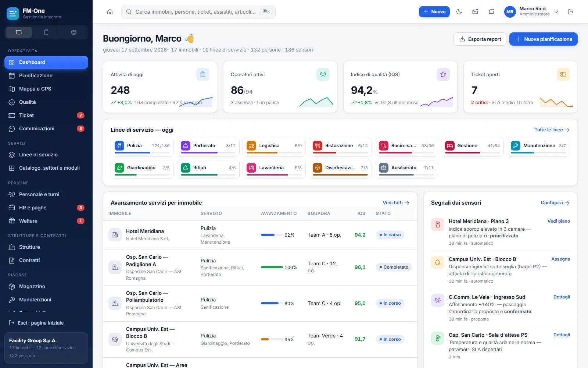Select the Pulizia service line card

click(142, 147)
